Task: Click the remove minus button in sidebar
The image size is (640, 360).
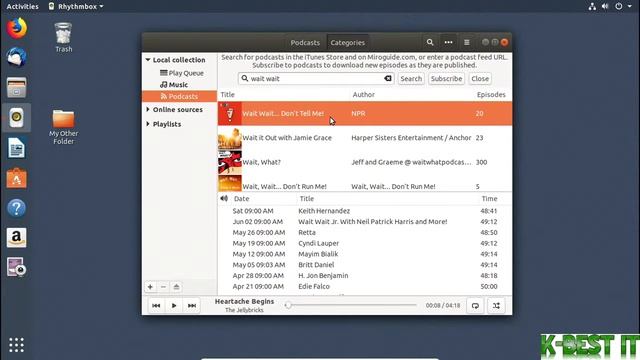Action: pos(163,287)
